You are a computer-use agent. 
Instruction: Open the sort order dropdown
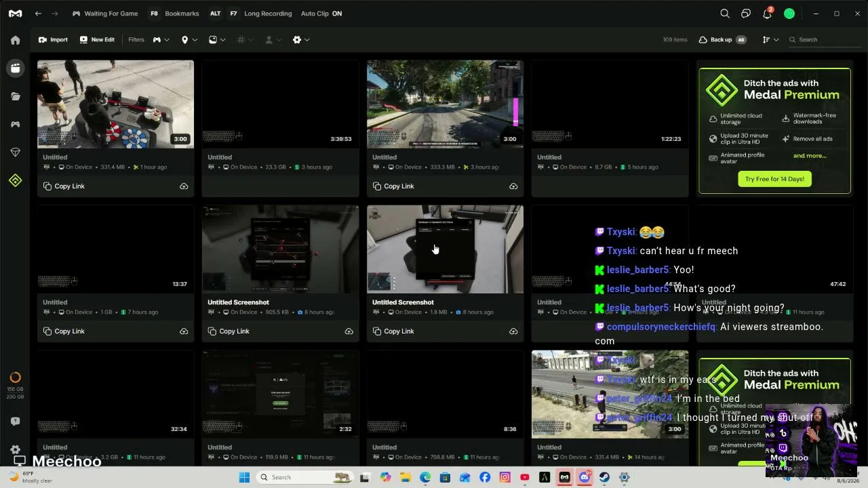(x=770, y=40)
